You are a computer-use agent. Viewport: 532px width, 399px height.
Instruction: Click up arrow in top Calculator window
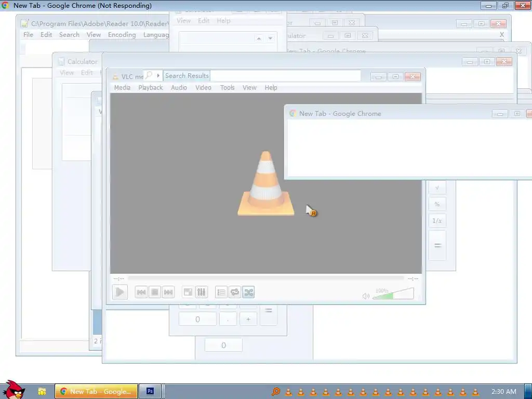click(x=259, y=38)
